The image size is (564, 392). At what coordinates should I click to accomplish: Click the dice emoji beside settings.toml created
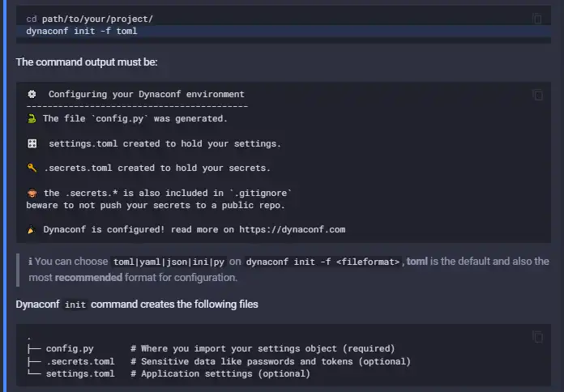32,144
